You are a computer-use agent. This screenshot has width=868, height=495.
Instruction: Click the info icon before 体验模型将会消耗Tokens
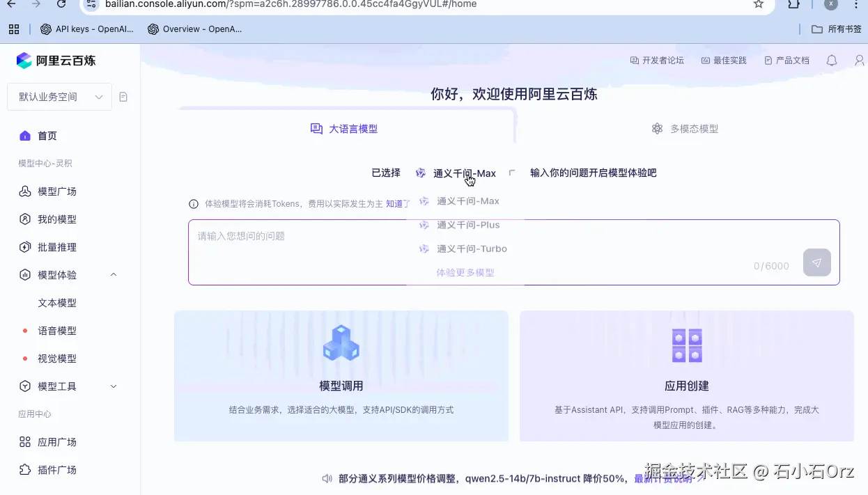pos(194,204)
